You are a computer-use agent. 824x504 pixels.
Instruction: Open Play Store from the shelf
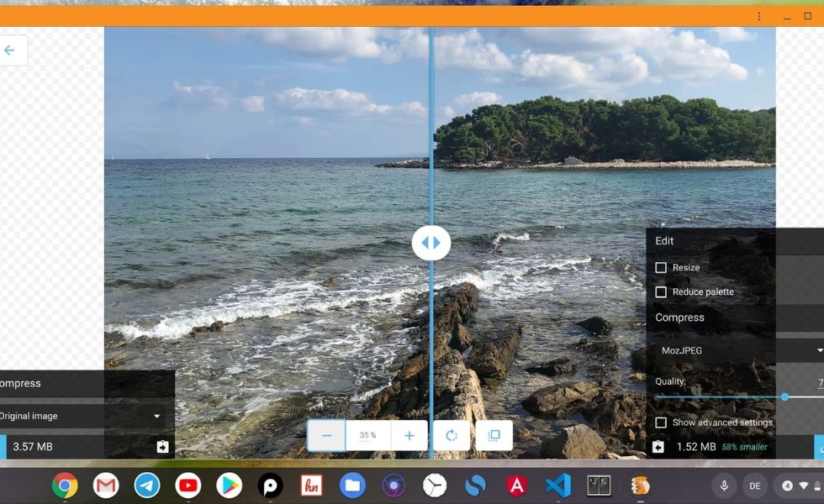(229, 486)
